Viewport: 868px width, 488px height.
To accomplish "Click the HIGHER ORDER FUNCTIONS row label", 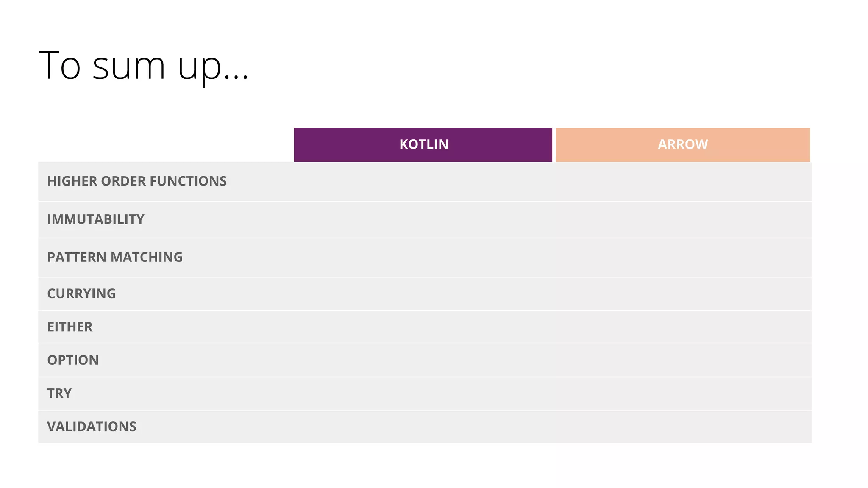I will (x=137, y=181).
